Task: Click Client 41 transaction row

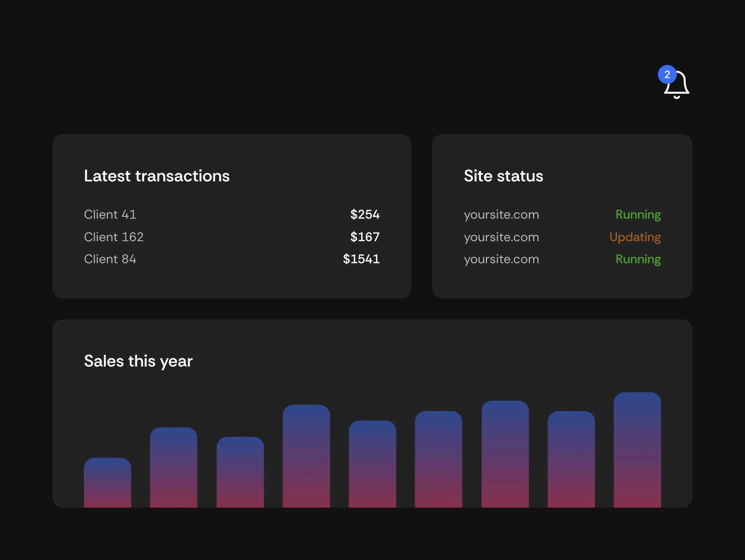Action: tap(110, 215)
